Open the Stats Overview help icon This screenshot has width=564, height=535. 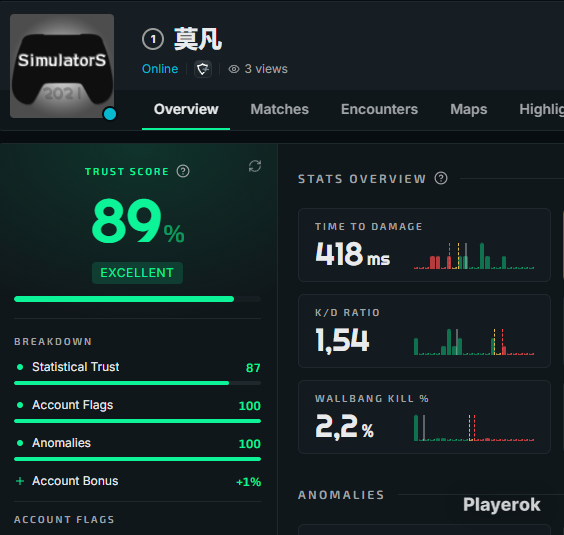pyautogui.click(x=441, y=178)
